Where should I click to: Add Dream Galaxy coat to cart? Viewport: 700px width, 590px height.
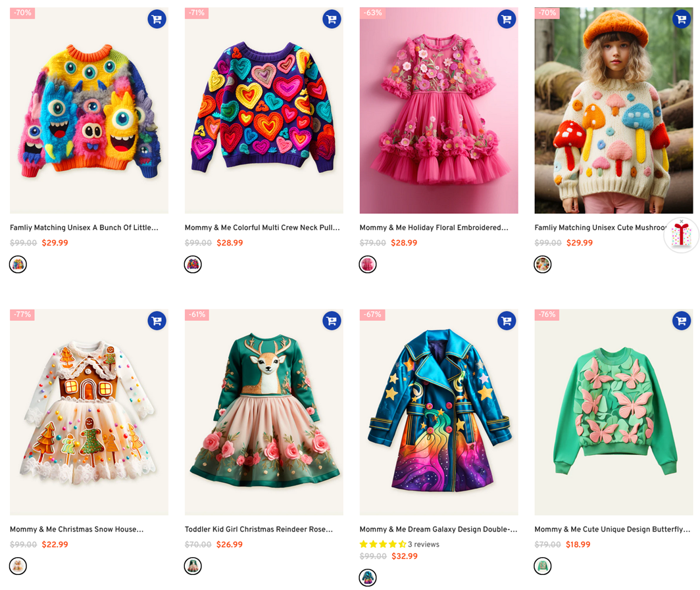tap(507, 321)
